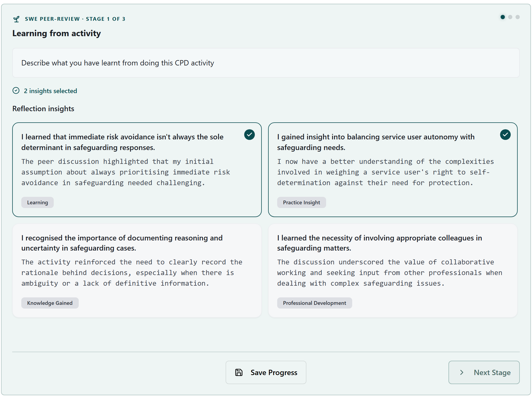The image size is (532, 399).
Task: Click the second stage progress dot
Action: [x=510, y=17]
